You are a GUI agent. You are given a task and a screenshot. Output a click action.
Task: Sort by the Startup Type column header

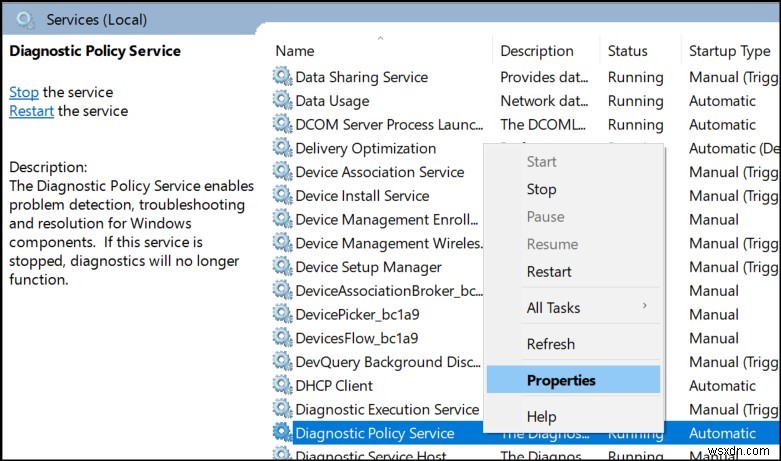tap(729, 51)
